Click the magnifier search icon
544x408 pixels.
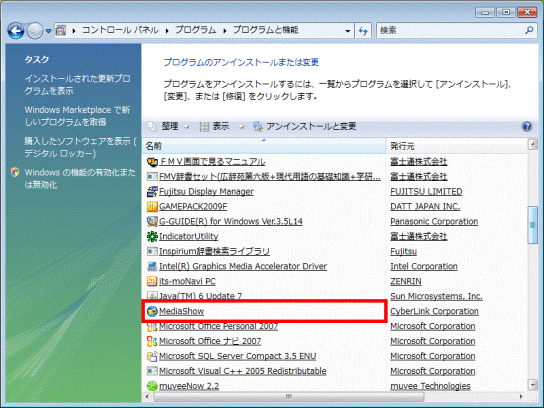pos(529,31)
